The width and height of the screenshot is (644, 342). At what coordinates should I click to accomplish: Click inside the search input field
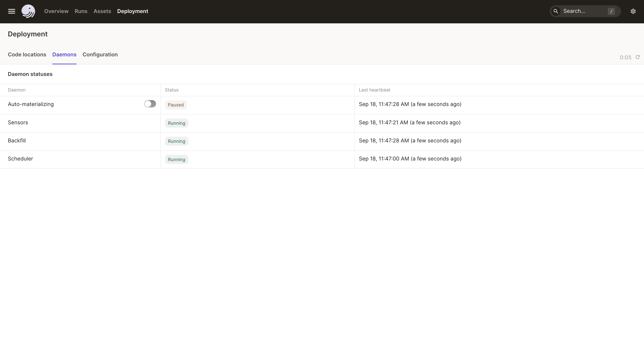(583, 11)
